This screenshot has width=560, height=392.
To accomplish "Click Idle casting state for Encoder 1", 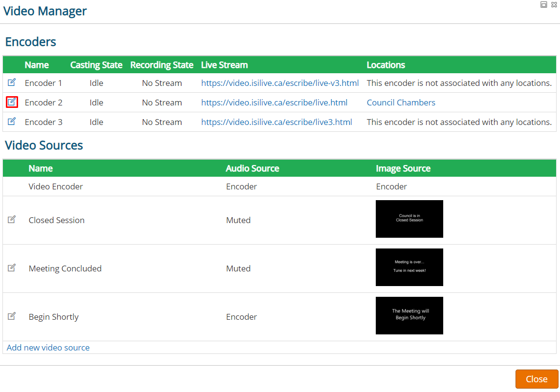I will (x=96, y=83).
